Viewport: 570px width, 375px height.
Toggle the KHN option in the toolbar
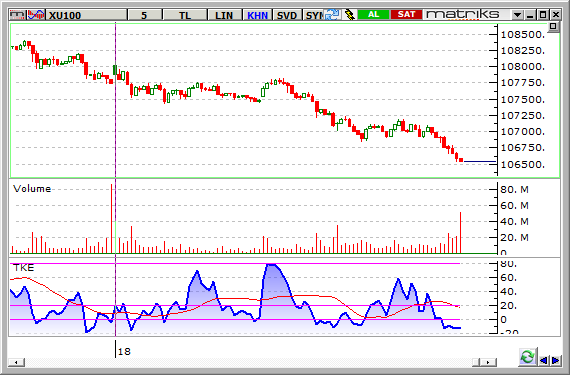pyautogui.click(x=257, y=15)
